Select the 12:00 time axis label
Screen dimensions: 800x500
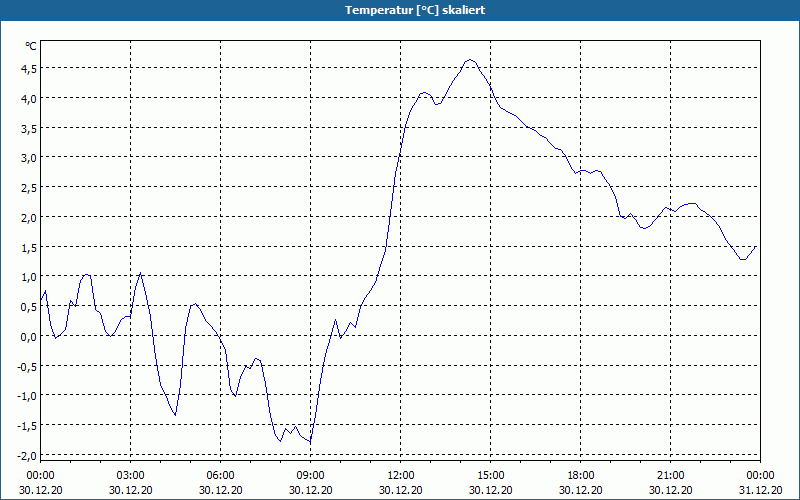coord(401,476)
